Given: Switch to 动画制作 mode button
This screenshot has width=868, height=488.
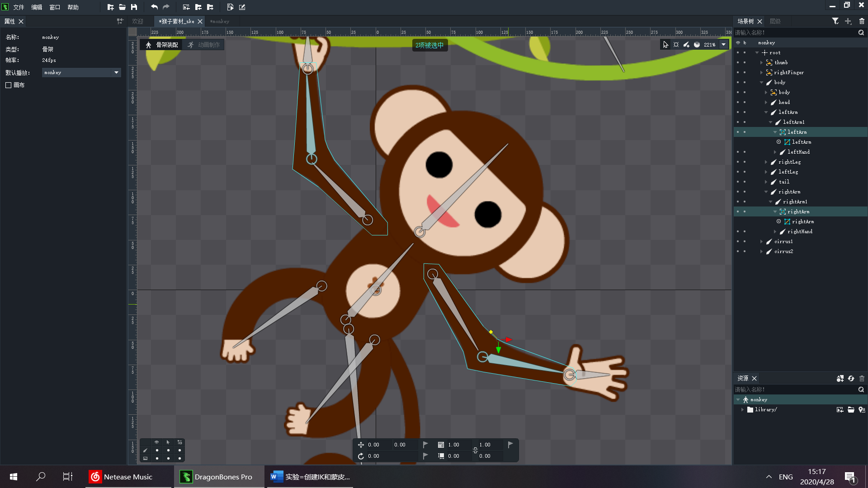Looking at the screenshot, I should point(204,45).
